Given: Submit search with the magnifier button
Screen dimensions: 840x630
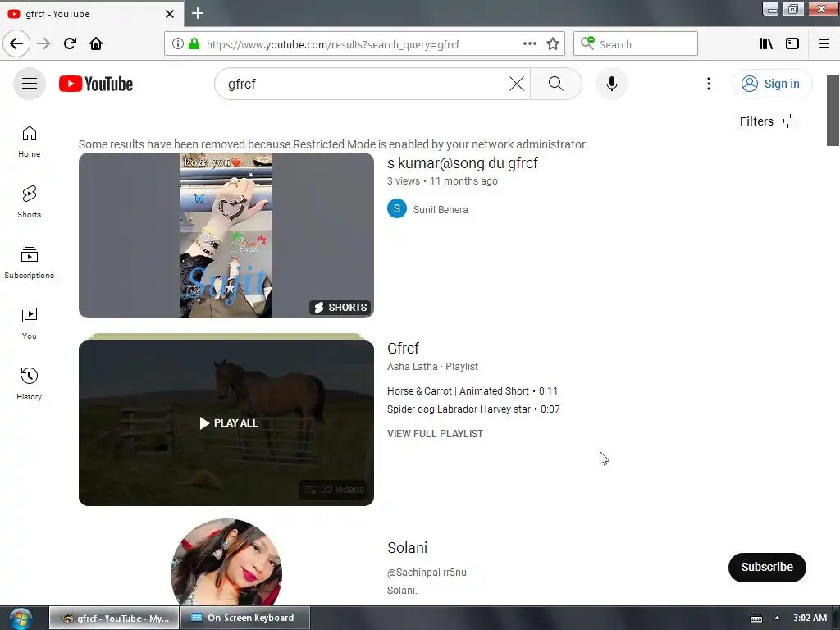Looking at the screenshot, I should [555, 84].
